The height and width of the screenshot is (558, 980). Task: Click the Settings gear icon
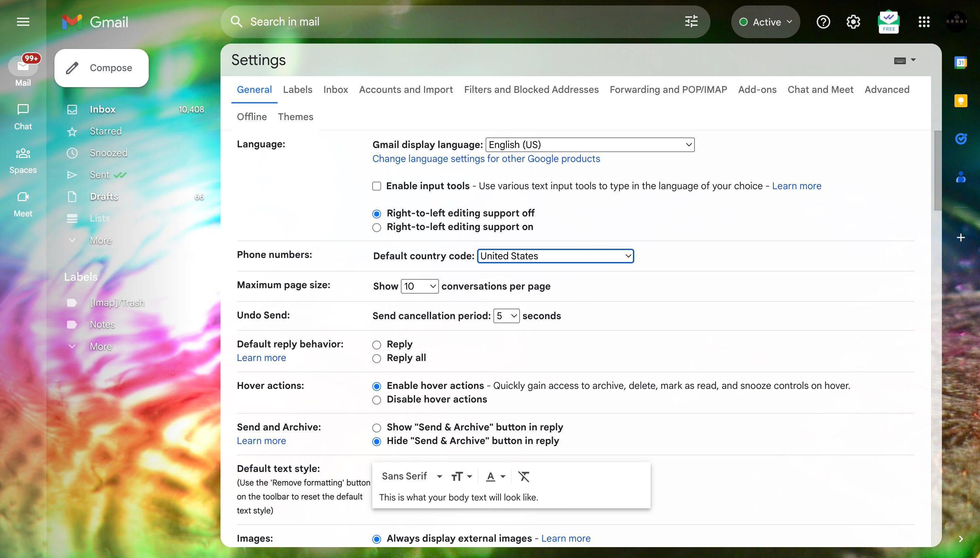coord(853,22)
